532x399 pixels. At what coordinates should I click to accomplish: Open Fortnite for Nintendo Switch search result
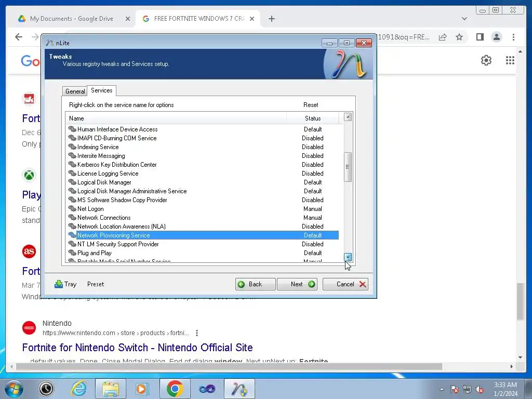click(137, 348)
